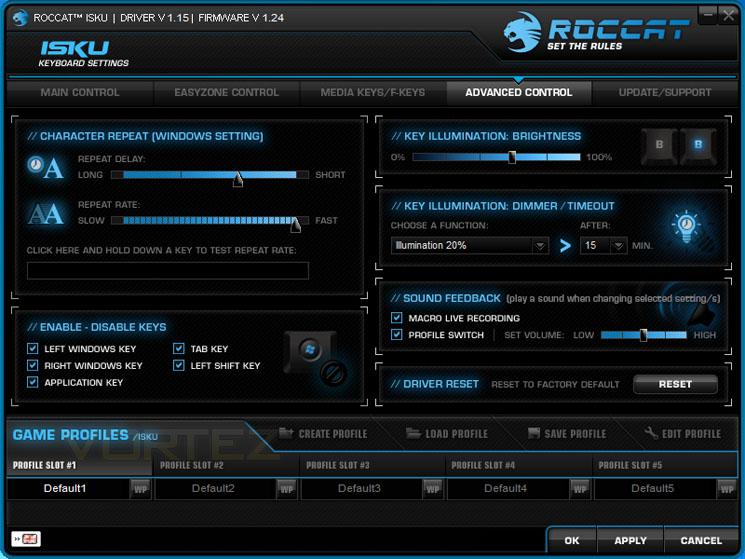Click the Apply button
This screenshot has width=745, height=559.
click(630, 540)
